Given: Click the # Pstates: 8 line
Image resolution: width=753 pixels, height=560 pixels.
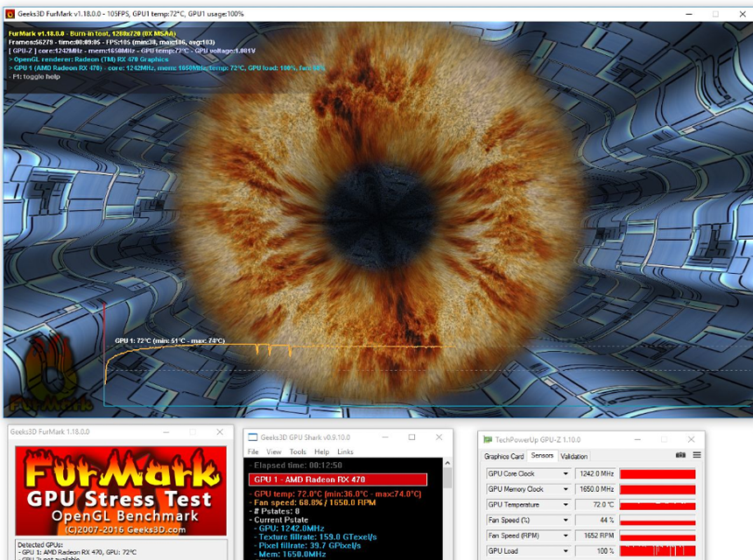Looking at the screenshot, I should (276, 511).
